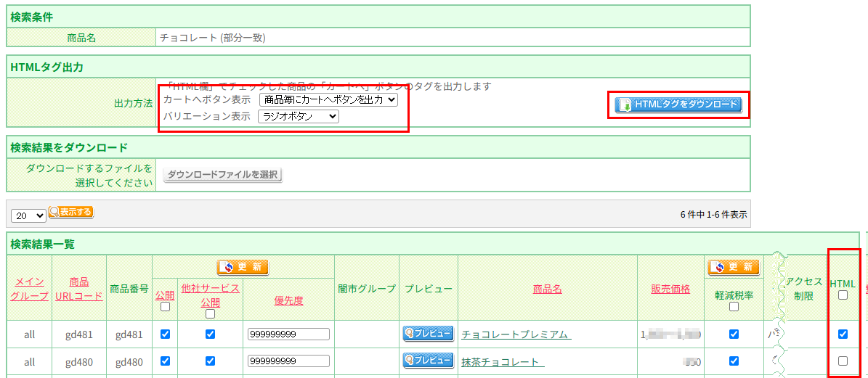868x378 pixels.
Task: Click ダウンロードファイルを選択 button
Action: point(222,175)
